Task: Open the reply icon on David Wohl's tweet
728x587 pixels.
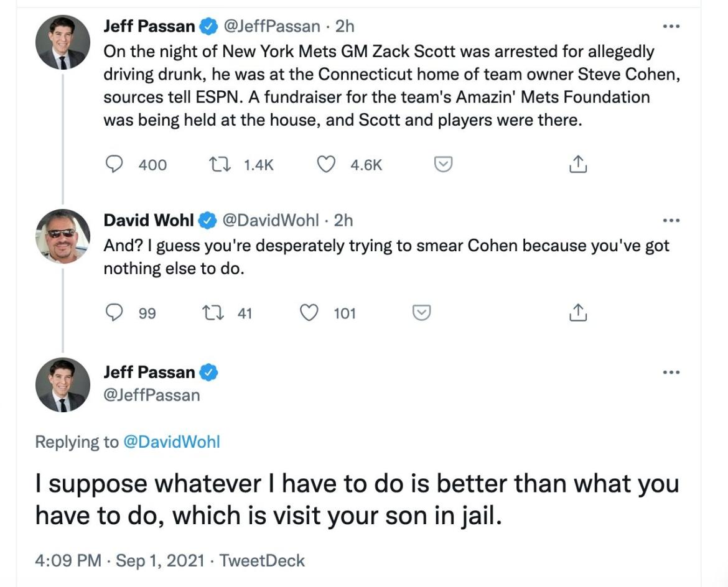Action: tap(114, 312)
